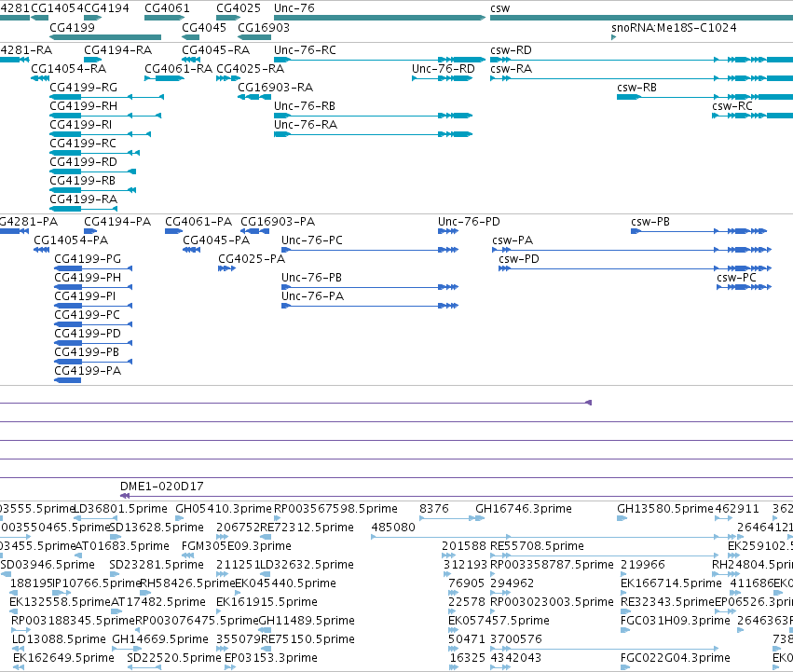Click the DME1-020D17 clone label

click(162, 487)
